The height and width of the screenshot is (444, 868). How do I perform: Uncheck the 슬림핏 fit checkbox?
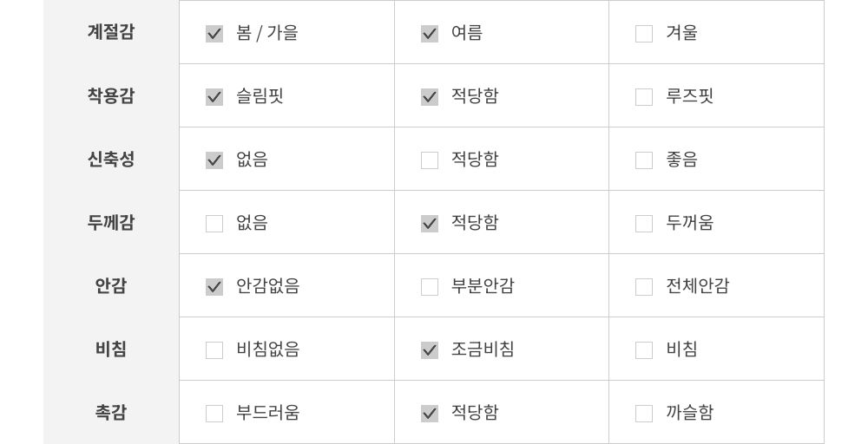(214, 97)
